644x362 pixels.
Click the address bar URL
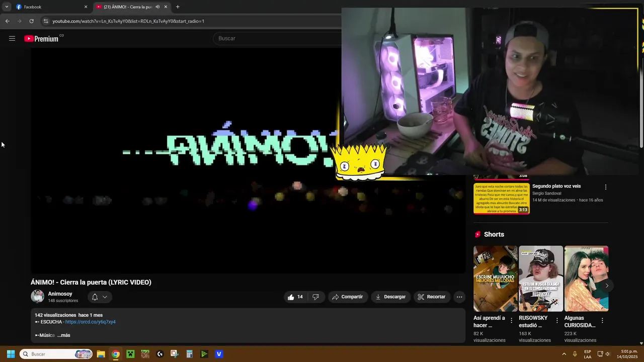pyautogui.click(x=128, y=21)
